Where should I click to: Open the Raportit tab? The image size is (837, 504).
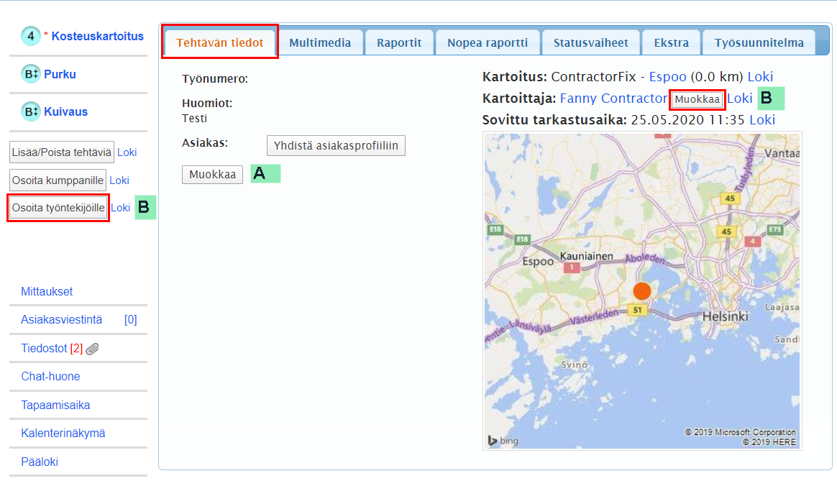pyautogui.click(x=399, y=43)
